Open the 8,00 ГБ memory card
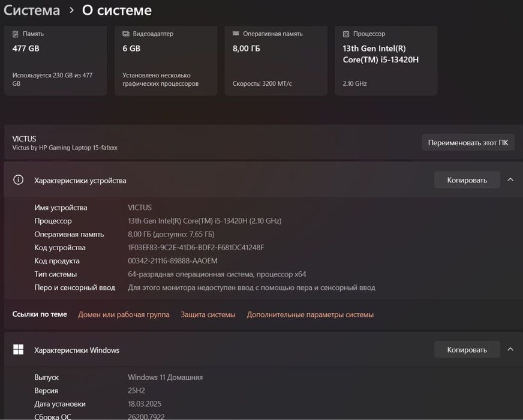Screen dimensions: 523x420 click(x=276, y=61)
